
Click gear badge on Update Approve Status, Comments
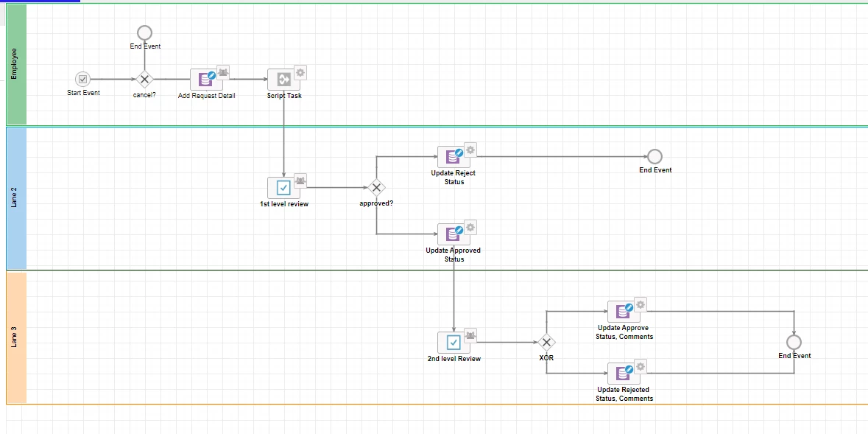(x=641, y=304)
